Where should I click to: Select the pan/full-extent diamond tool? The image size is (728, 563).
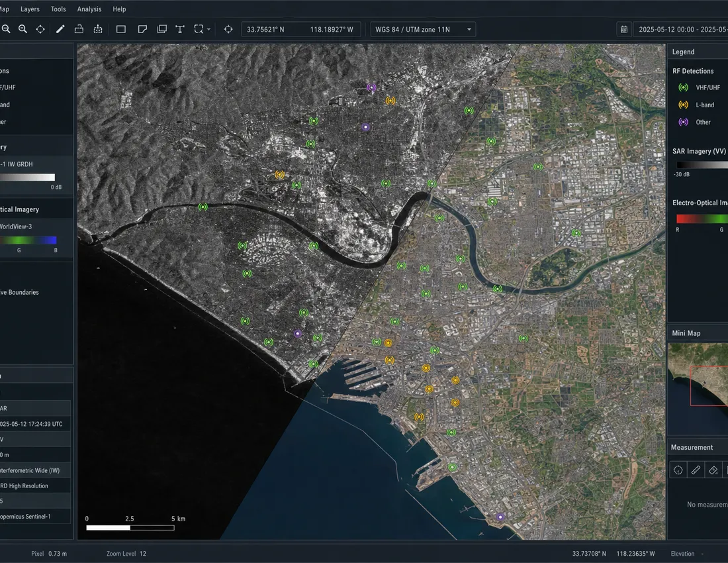point(40,29)
